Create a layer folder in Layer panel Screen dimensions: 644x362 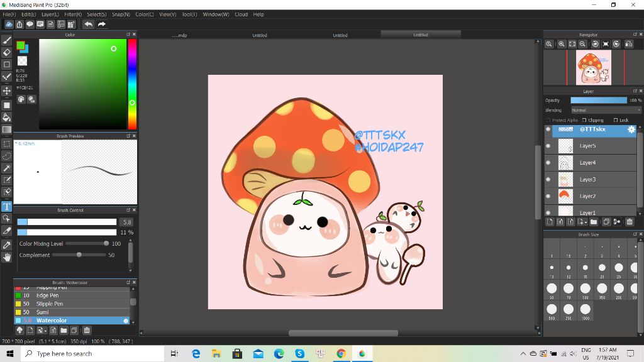tap(594, 222)
